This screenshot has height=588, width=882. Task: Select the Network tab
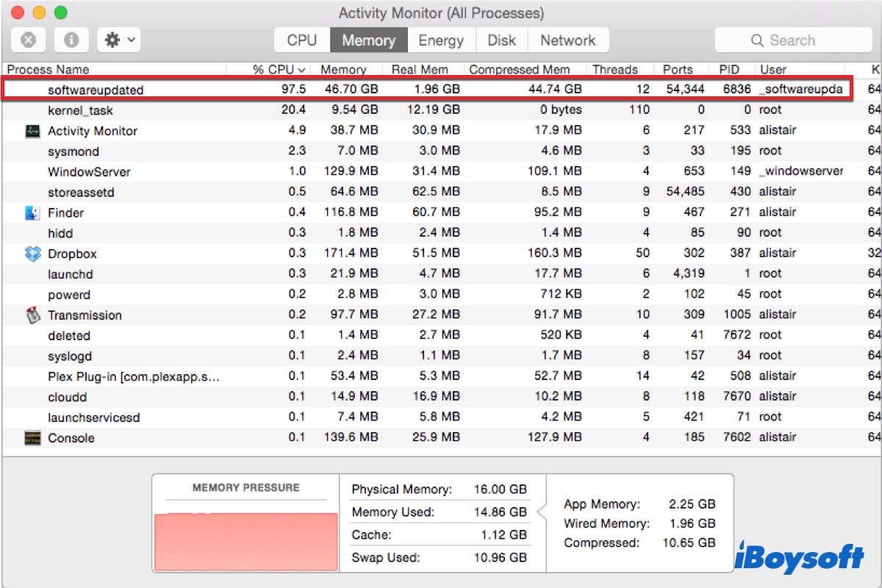point(567,40)
